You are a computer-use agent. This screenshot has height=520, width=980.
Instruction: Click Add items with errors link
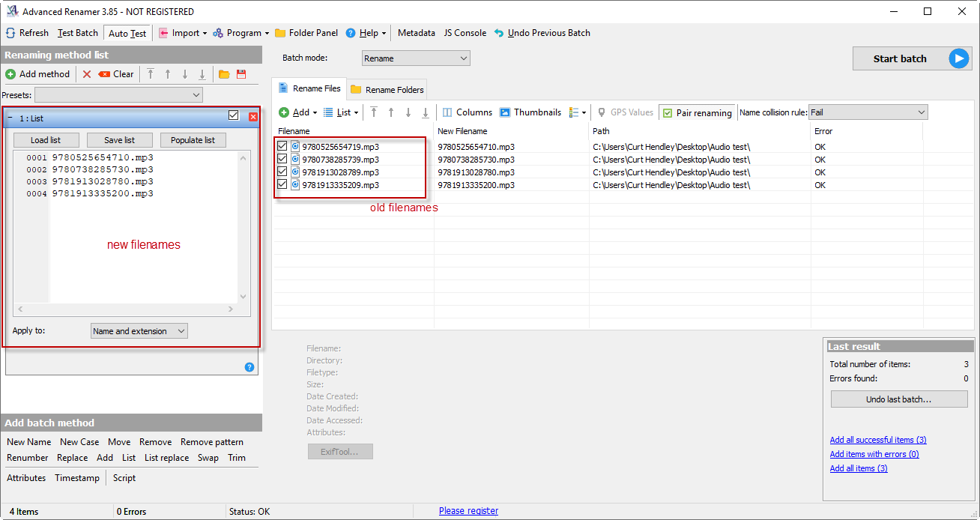pos(874,454)
